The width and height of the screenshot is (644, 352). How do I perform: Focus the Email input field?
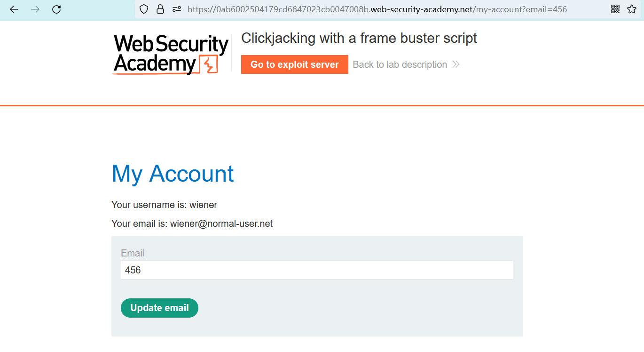point(316,270)
